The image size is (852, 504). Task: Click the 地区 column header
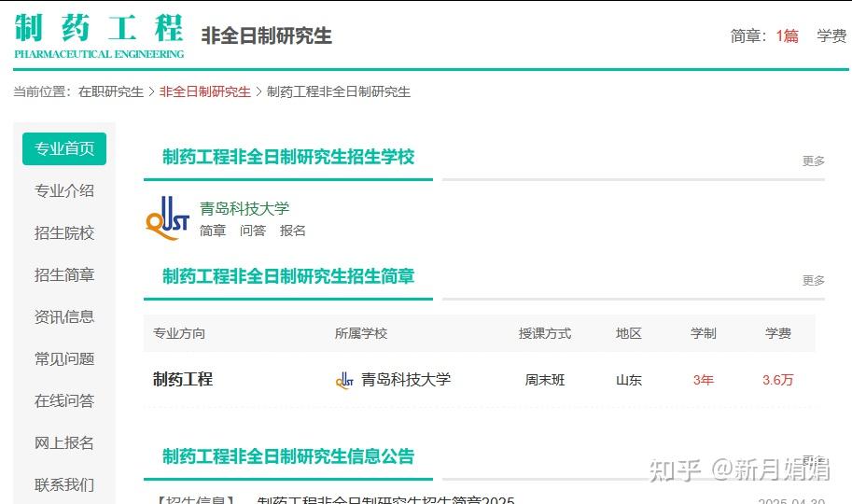coord(629,333)
